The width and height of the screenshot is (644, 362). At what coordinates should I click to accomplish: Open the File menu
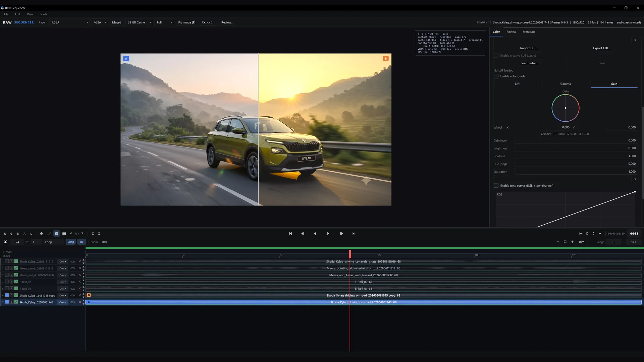click(x=6, y=14)
